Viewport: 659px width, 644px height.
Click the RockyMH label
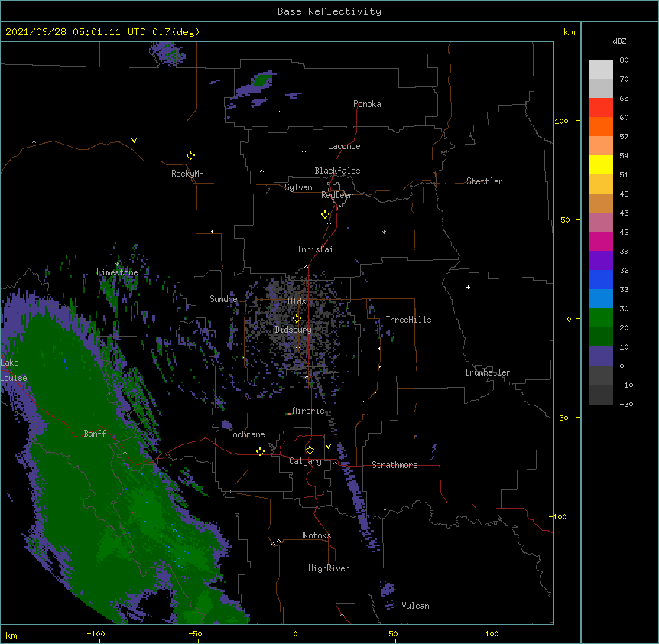[187, 174]
